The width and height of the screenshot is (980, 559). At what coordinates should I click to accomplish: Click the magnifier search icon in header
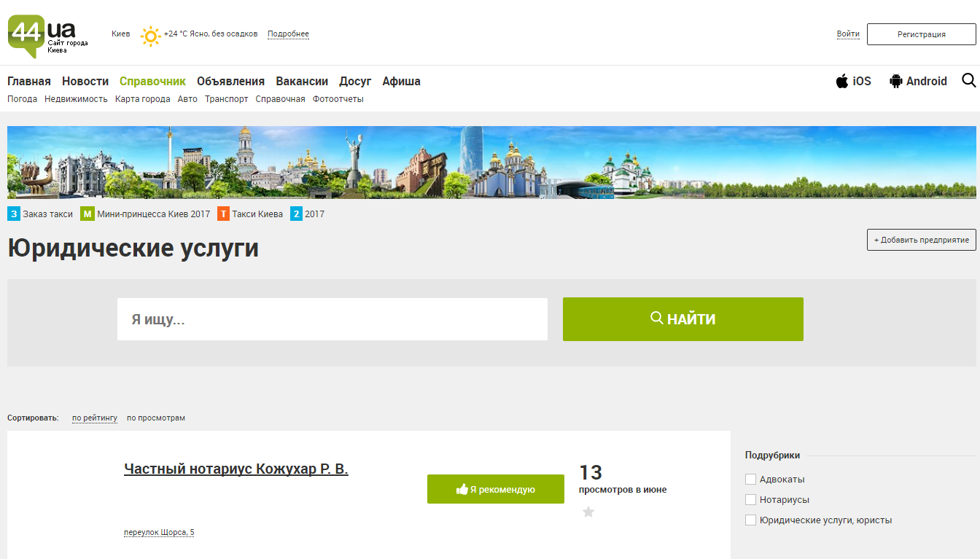click(968, 80)
